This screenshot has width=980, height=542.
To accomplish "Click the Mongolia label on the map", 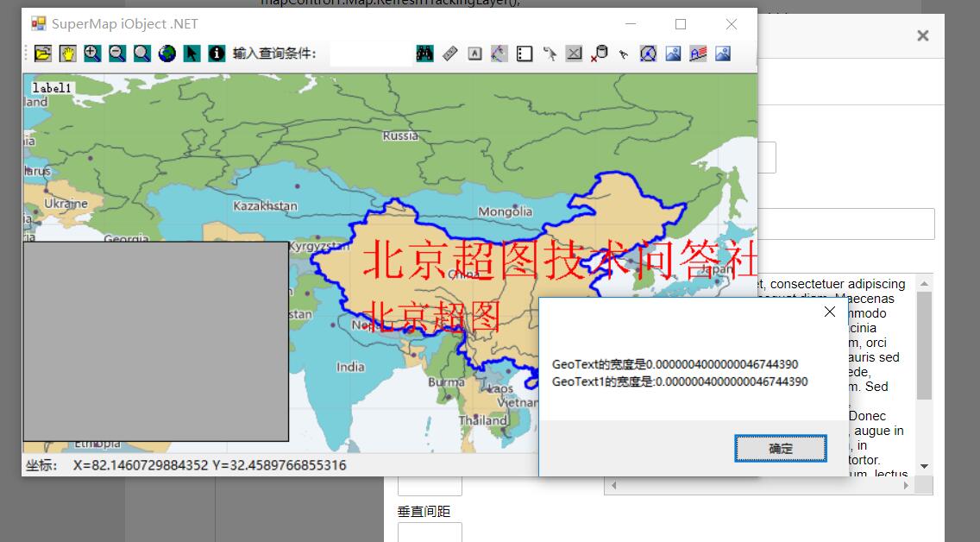I will point(505,212).
